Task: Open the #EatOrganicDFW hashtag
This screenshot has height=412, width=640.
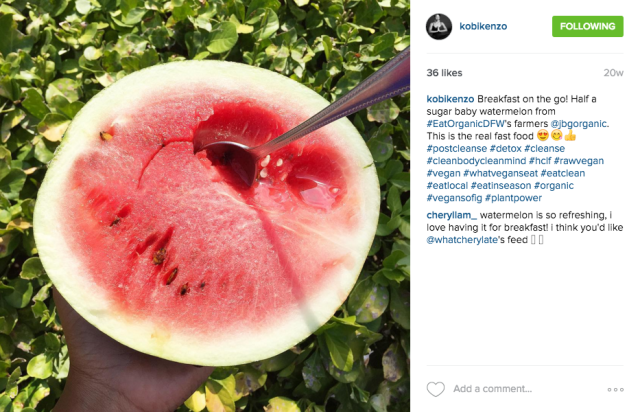Action: 466,124
